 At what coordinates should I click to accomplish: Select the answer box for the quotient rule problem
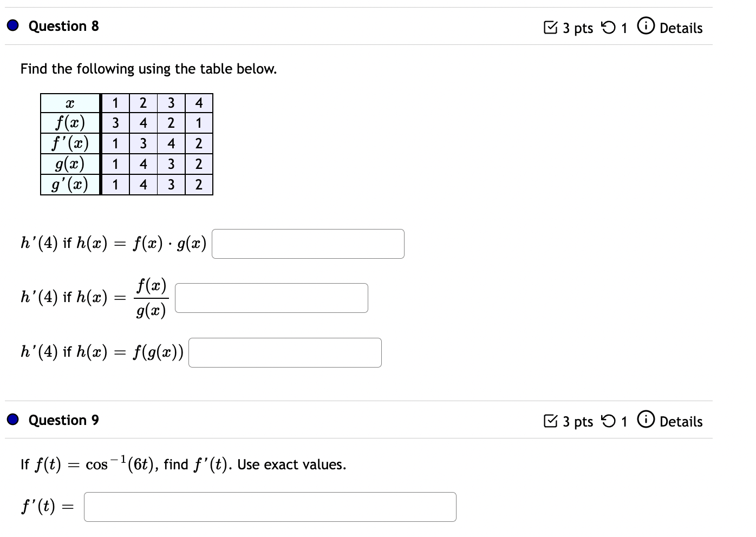pos(271,297)
